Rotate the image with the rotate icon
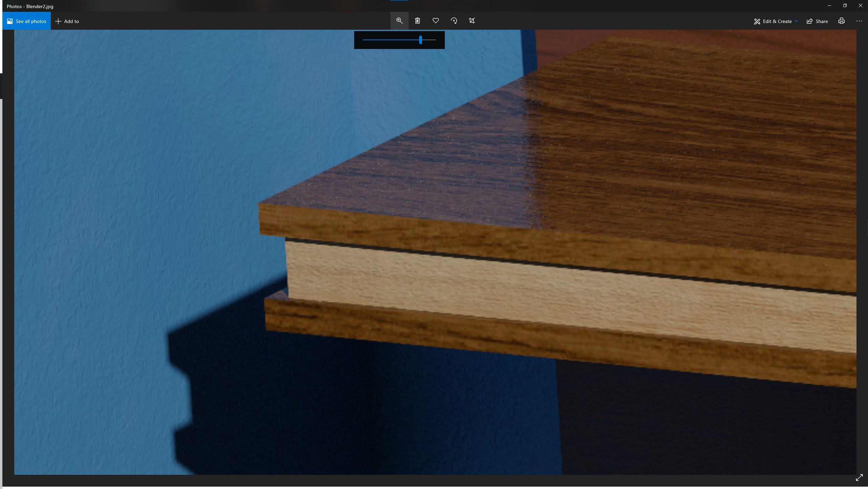 pyautogui.click(x=454, y=21)
